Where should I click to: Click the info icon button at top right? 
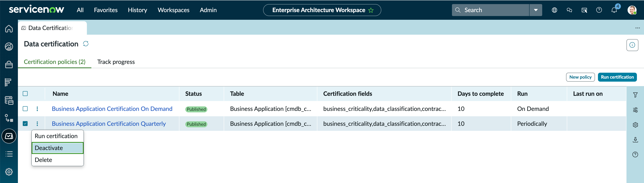[x=632, y=45]
